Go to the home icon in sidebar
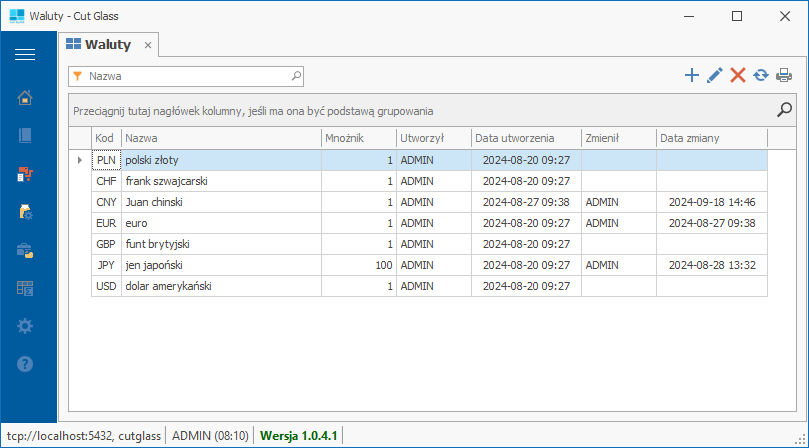This screenshot has width=809, height=448. tap(25, 97)
